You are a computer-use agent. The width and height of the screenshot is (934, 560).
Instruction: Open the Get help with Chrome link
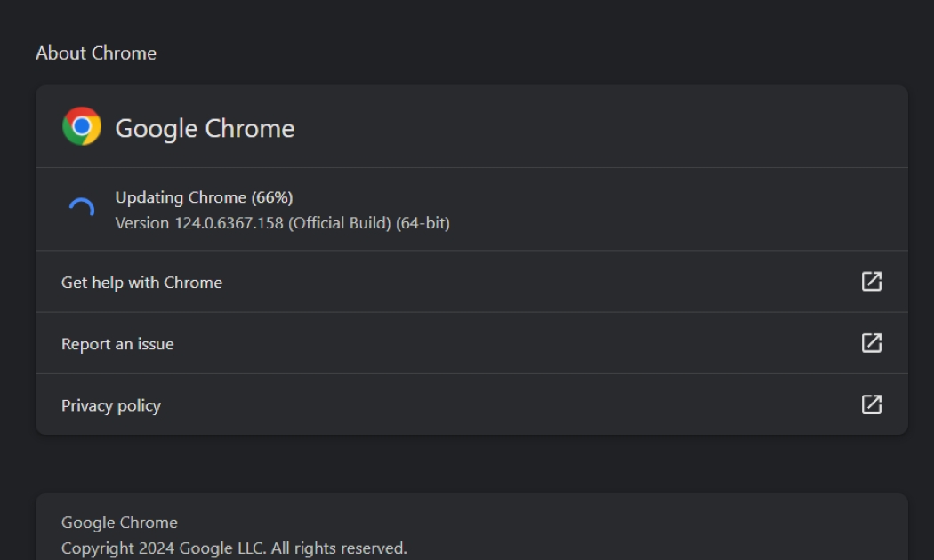click(141, 282)
